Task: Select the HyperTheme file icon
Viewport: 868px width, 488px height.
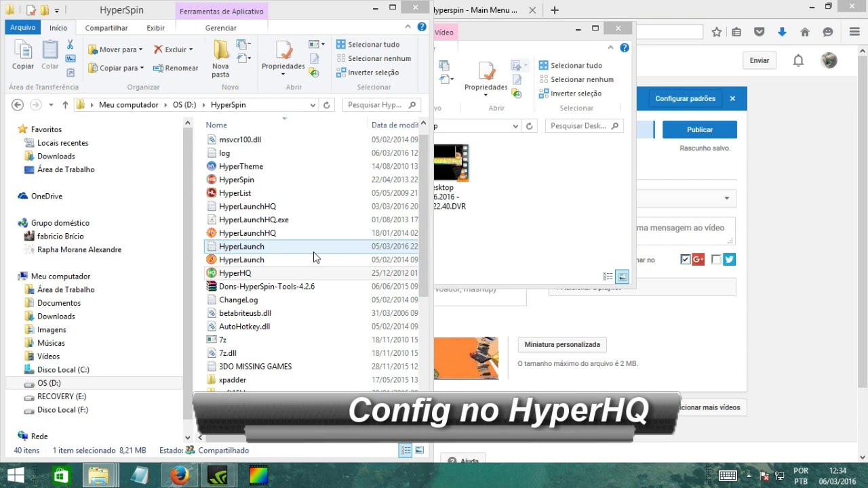Action: (x=212, y=166)
